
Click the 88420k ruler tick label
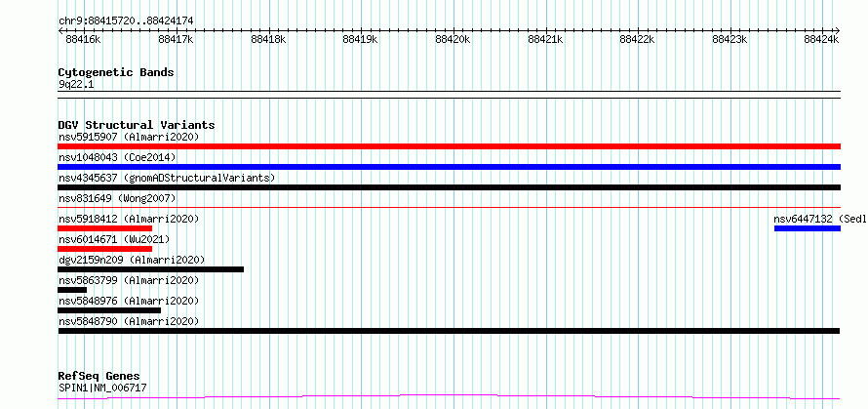[453, 39]
